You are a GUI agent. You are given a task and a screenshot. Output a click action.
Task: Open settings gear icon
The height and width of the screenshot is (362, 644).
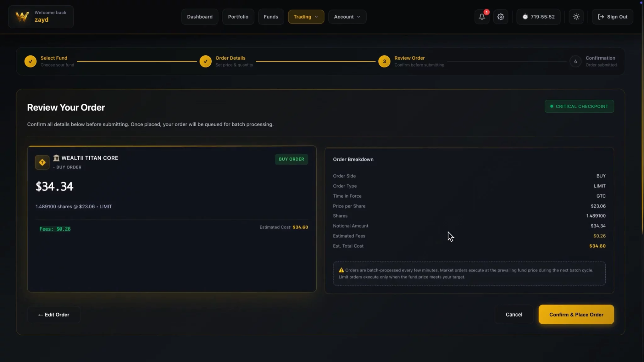click(501, 17)
